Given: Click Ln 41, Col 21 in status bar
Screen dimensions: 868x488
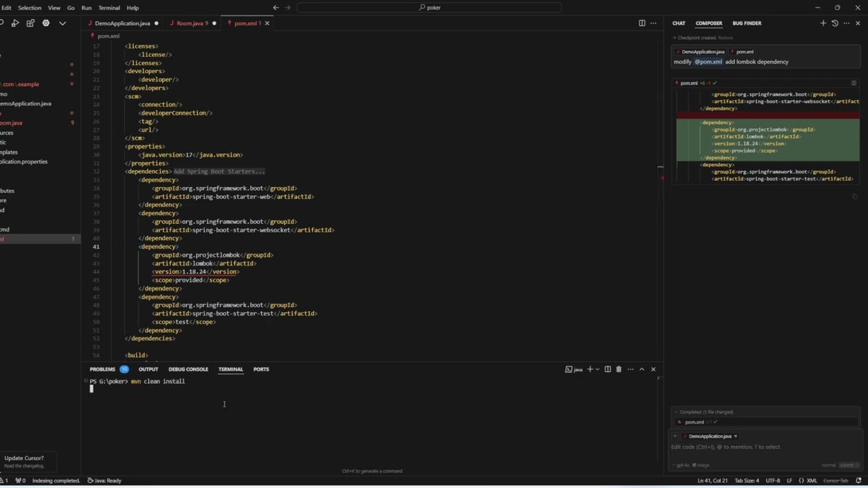Looking at the screenshot, I should 713,481.
